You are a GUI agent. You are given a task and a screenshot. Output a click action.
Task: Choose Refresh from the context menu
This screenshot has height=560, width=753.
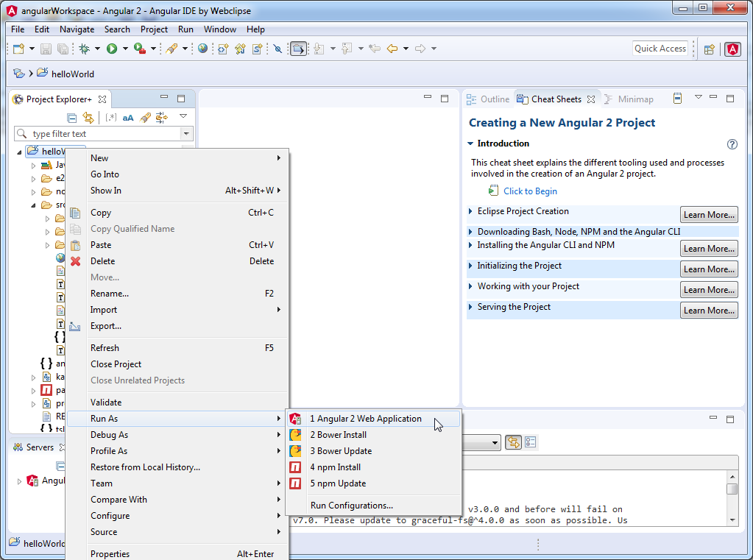click(x=177, y=348)
